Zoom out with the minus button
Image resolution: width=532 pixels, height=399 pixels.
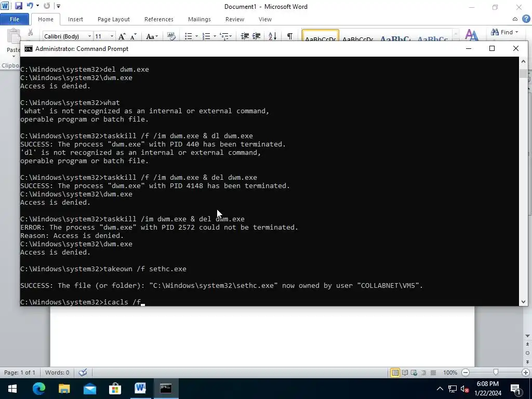[465, 373]
